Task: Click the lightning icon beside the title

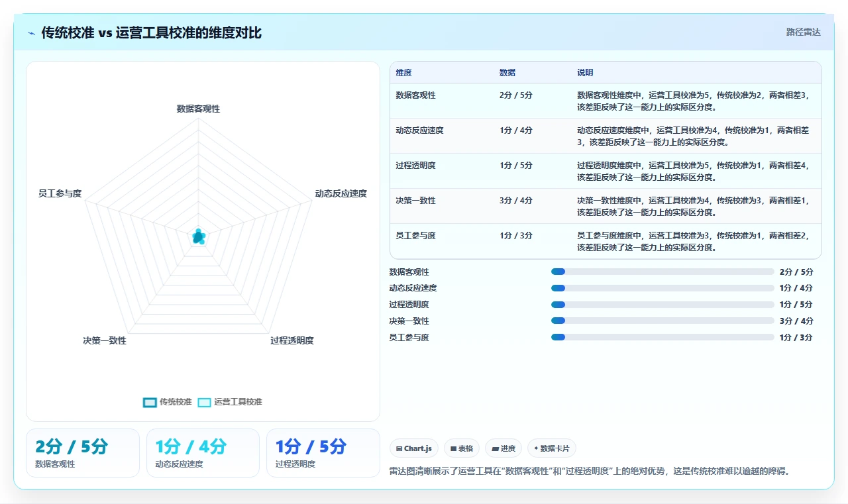Action: pos(32,32)
